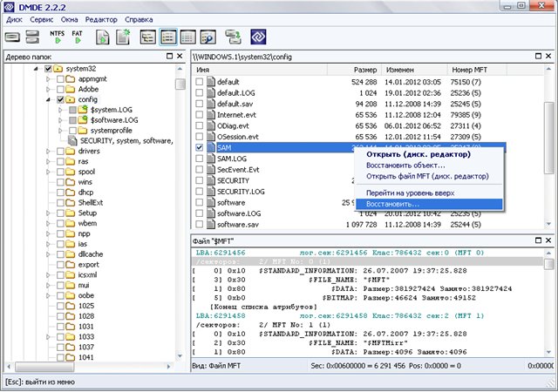
Task: Tick the SECURITY.LOG file checkbox
Action: click(200, 192)
